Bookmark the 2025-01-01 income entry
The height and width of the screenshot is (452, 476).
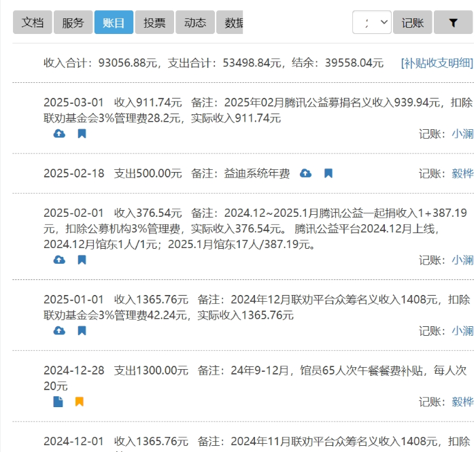82,331
